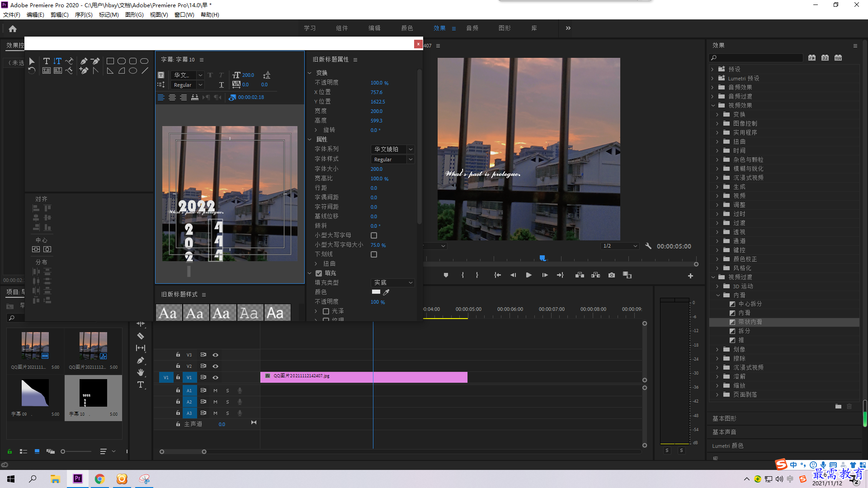Expand the Presets folder in Effects

713,69
